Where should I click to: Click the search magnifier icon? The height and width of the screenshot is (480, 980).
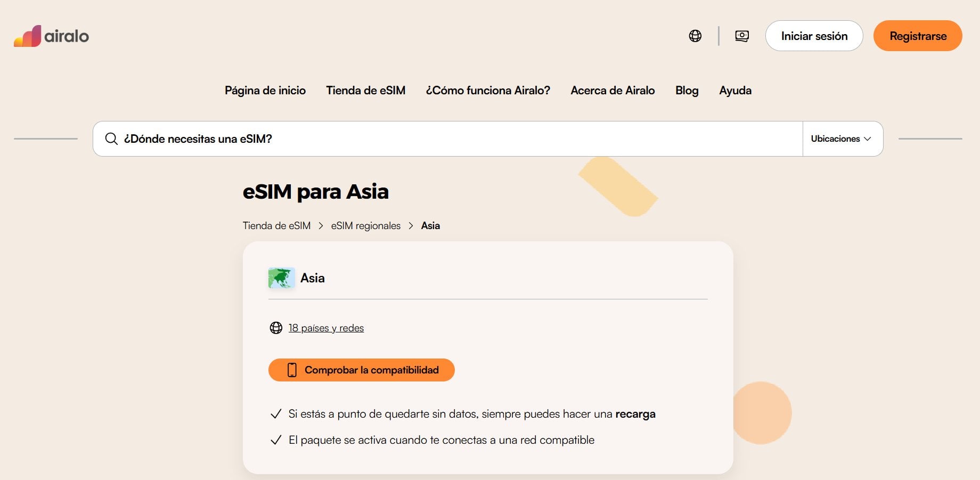coord(111,139)
